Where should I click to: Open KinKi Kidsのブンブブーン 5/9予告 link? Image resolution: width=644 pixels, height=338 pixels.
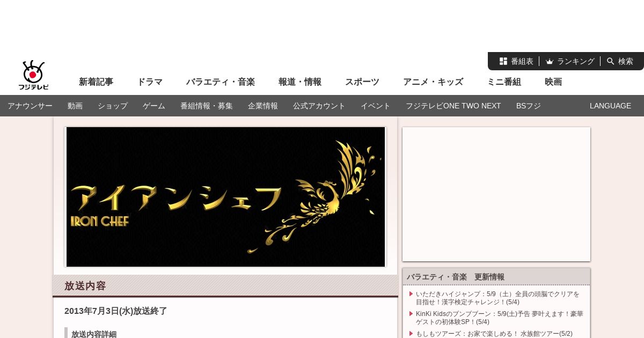500,318
